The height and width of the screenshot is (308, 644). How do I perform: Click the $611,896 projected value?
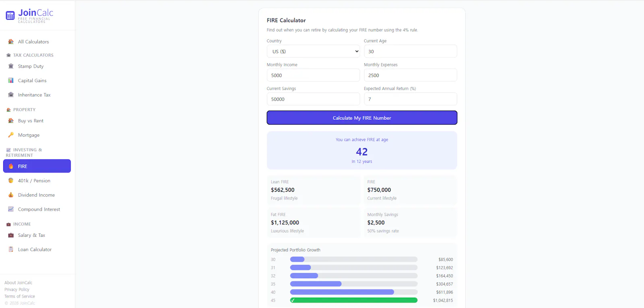(444, 292)
